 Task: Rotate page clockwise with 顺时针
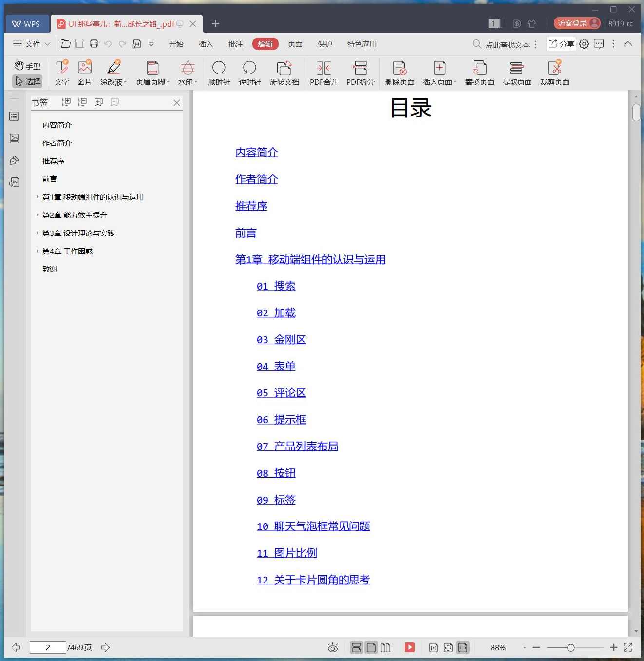click(x=219, y=73)
